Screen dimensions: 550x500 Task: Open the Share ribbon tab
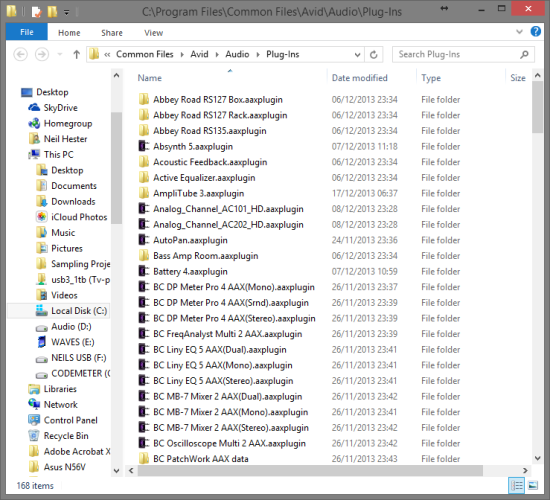point(112,33)
